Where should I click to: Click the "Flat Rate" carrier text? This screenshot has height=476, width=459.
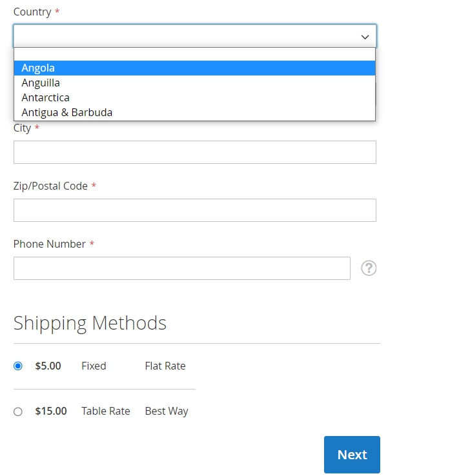tap(165, 366)
